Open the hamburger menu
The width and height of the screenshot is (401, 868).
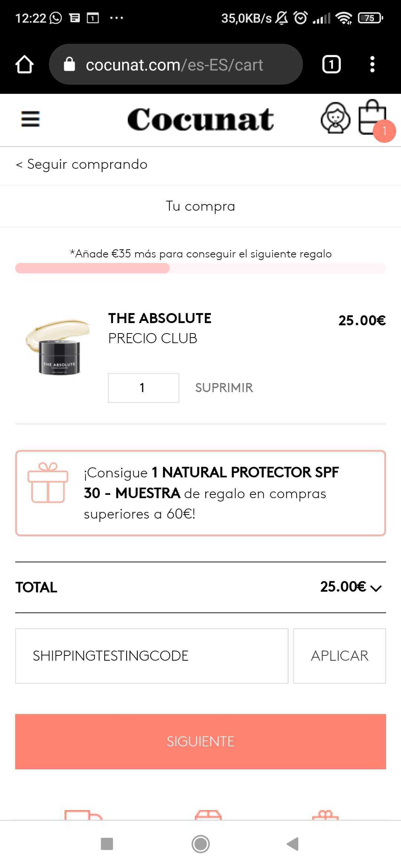click(30, 119)
